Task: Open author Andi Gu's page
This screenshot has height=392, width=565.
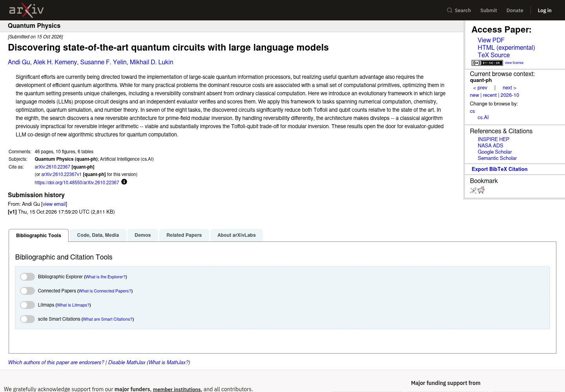Action: point(19,62)
